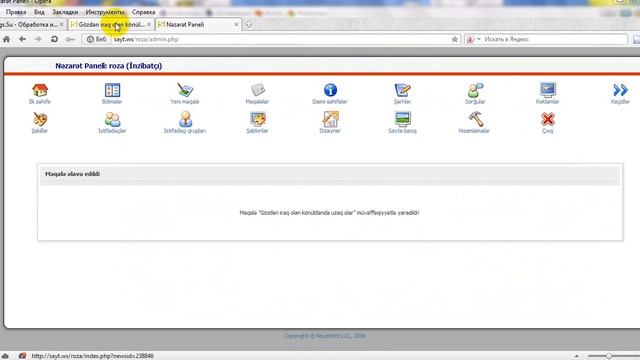Image resolution: width=640 pixels, height=360 pixels.
Task: Open the Правка menu
Action: pyautogui.click(x=16, y=12)
